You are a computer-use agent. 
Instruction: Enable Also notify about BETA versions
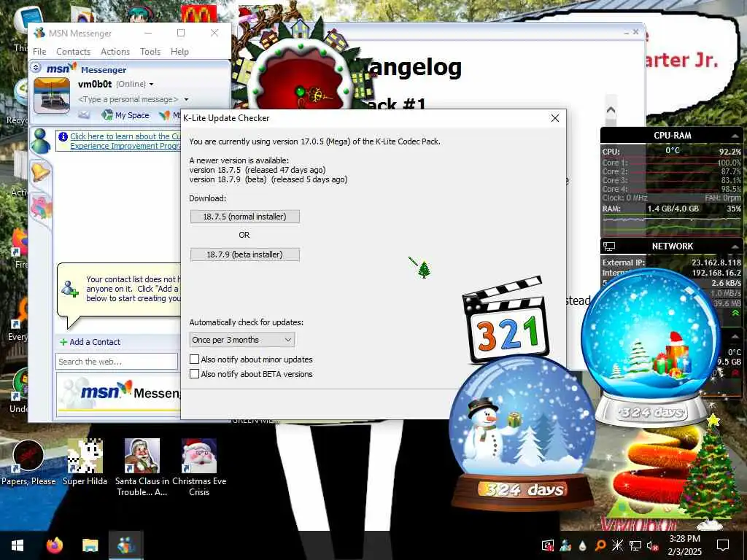[194, 374]
